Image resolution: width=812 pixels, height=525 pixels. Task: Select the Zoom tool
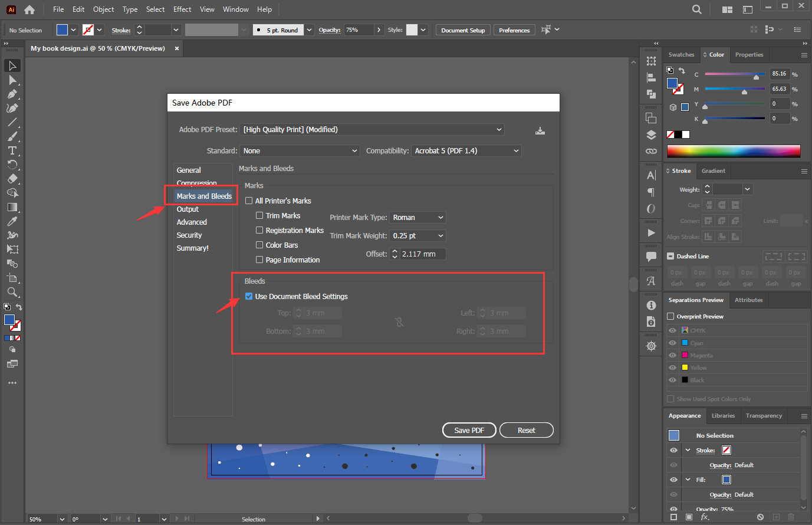click(12, 292)
